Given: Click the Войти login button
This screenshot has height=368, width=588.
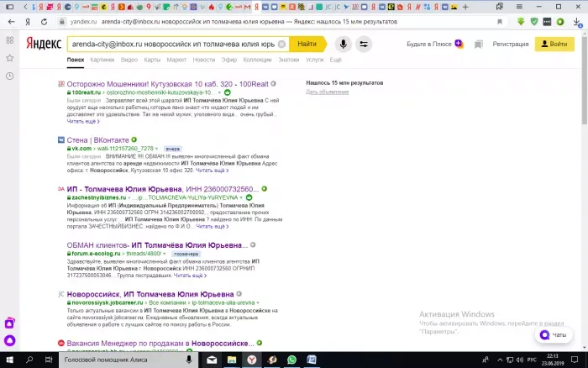Looking at the screenshot, I should 554,44.
